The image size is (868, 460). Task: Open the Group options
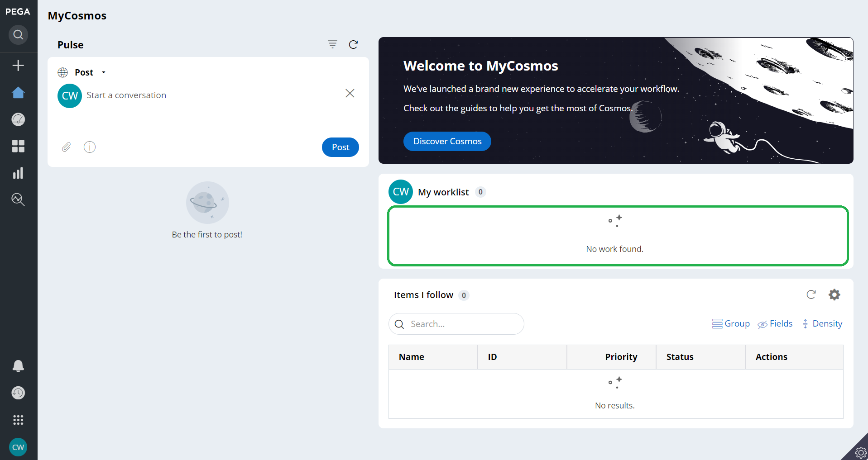(731, 324)
